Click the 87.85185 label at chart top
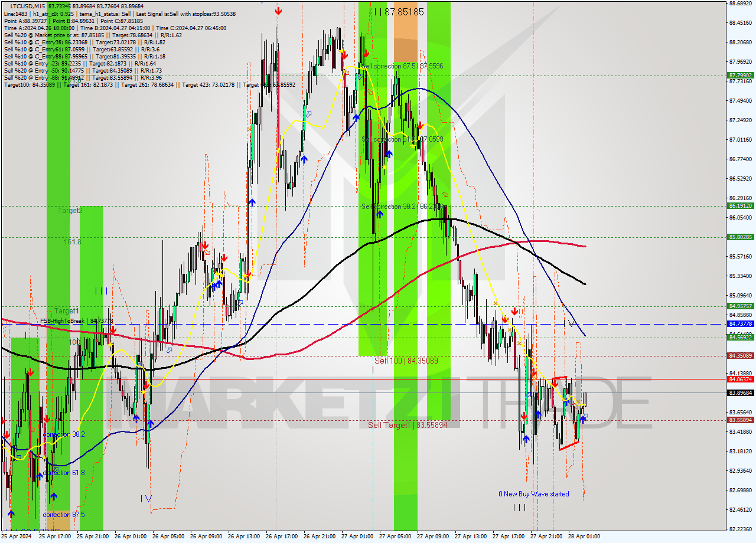The height and width of the screenshot is (543, 756). pos(404,12)
